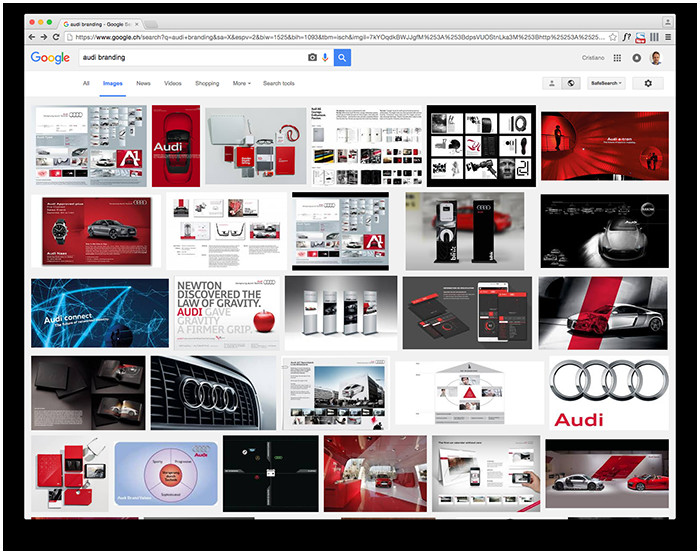Viewport: 700px width, 554px height.
Task: Open the red triangle diagram image
Action: click(469, 393)
